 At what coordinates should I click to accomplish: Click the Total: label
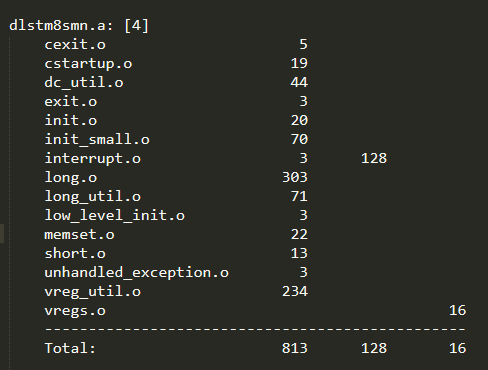coord(70,348)
